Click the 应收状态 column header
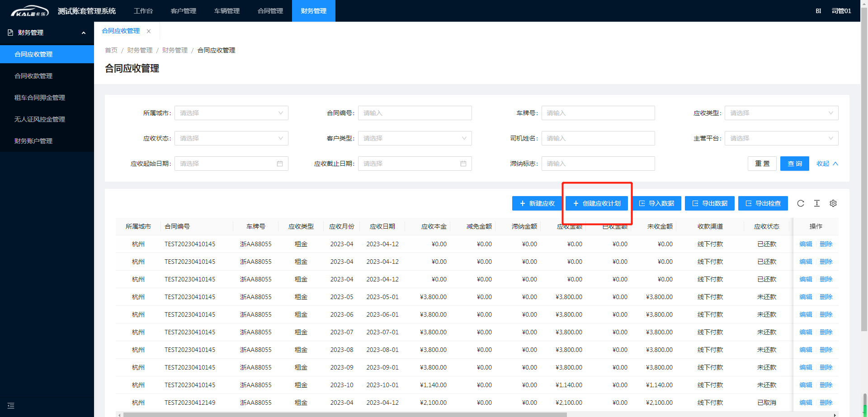The image size is (868, 417). coord(767,226)
